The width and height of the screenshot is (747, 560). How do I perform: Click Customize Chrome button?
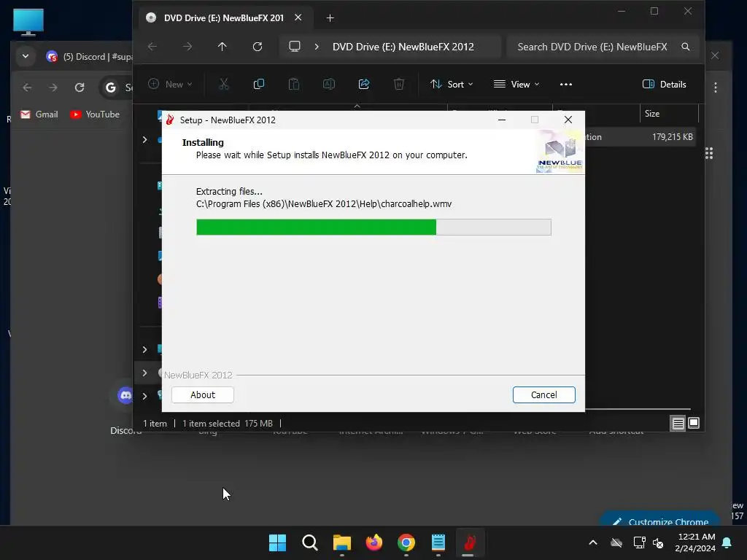tap(660, 519)
